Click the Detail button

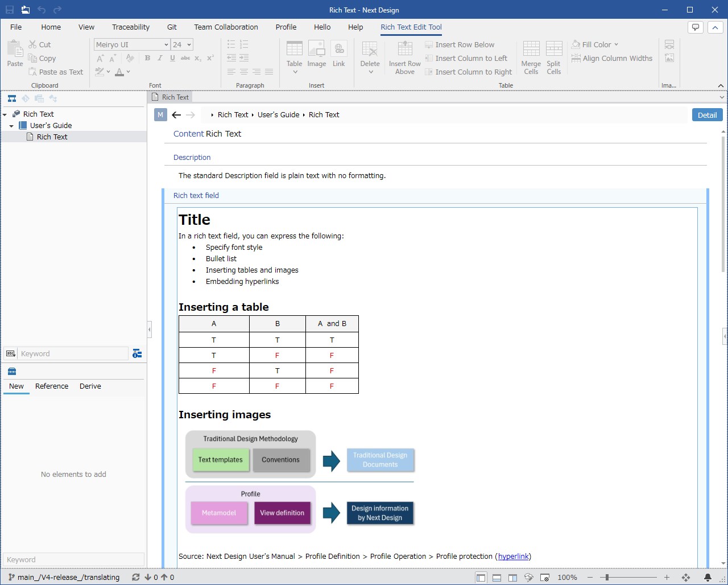708,115
